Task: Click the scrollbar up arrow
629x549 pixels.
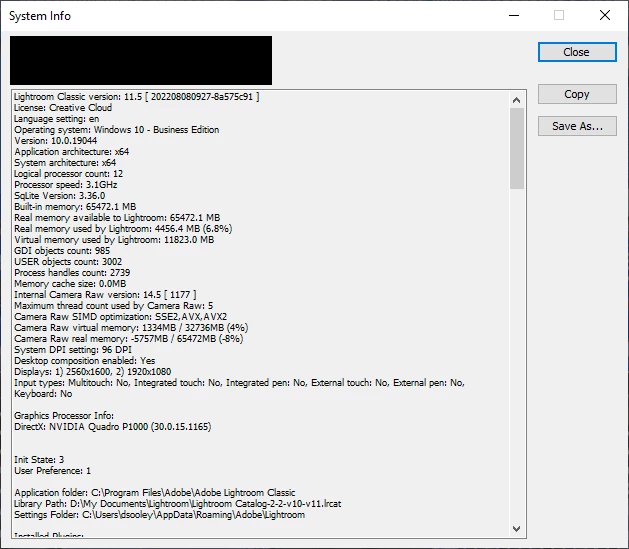Action: [517, 100]
